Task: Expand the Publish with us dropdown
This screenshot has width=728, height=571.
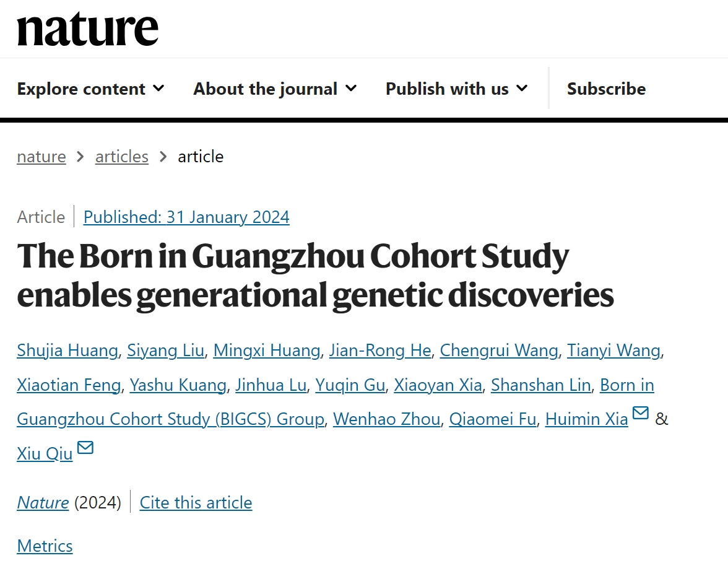Action: [456, 89]
